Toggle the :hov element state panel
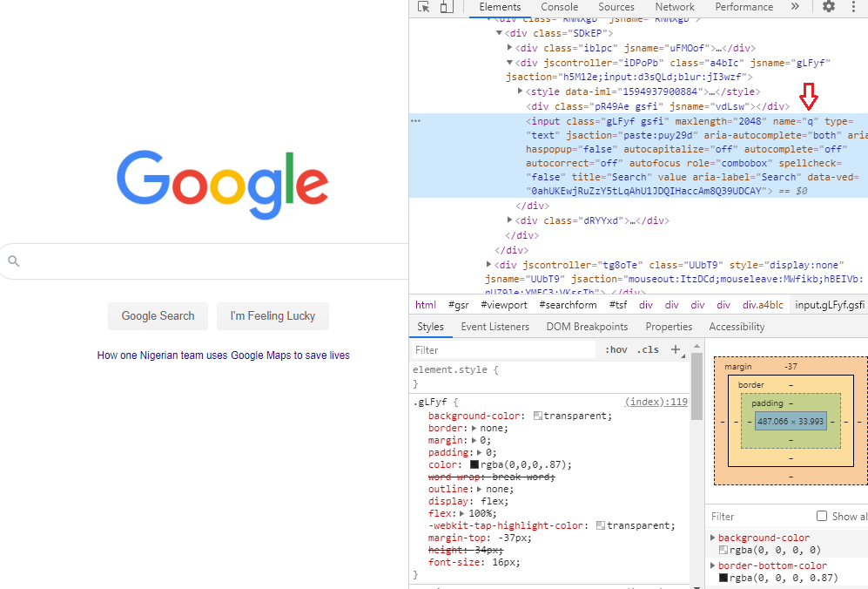Viewport: 868px width, 589px height. [616, 349]
